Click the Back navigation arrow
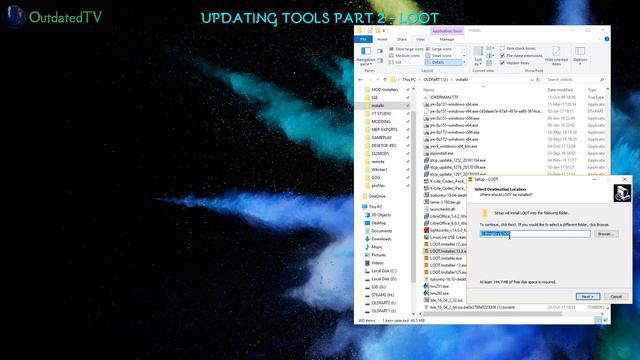 (x=360, y=80)
